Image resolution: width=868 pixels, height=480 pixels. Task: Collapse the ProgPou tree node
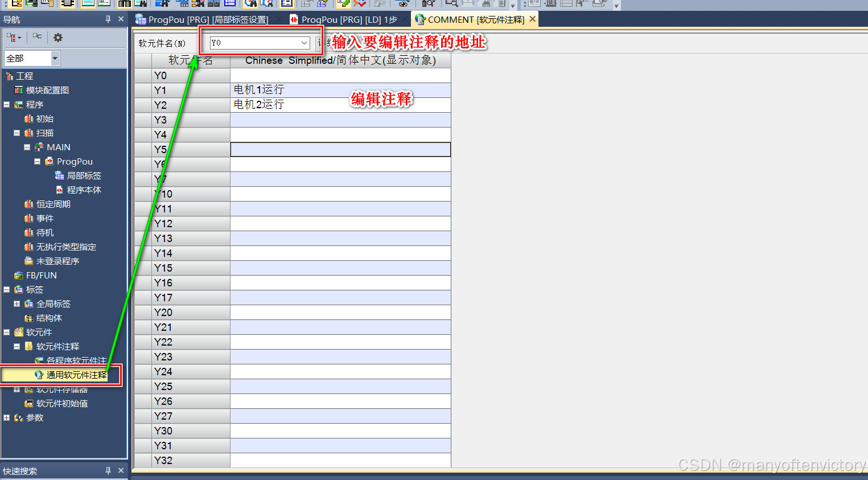point(38,161)
